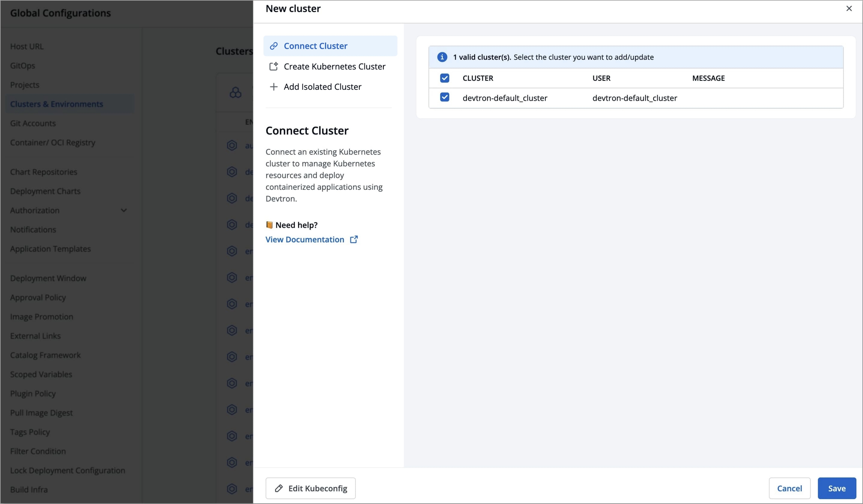Image resolution: width=863 pixels, height=504 pixels.
Task: Click the book icon next to Need help
Action: [x=269, y=225]
